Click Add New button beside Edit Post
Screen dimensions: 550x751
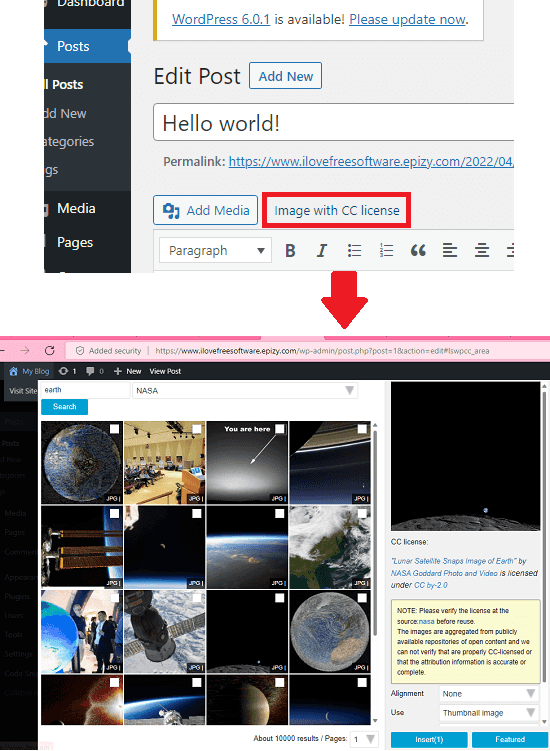[286, 76]
